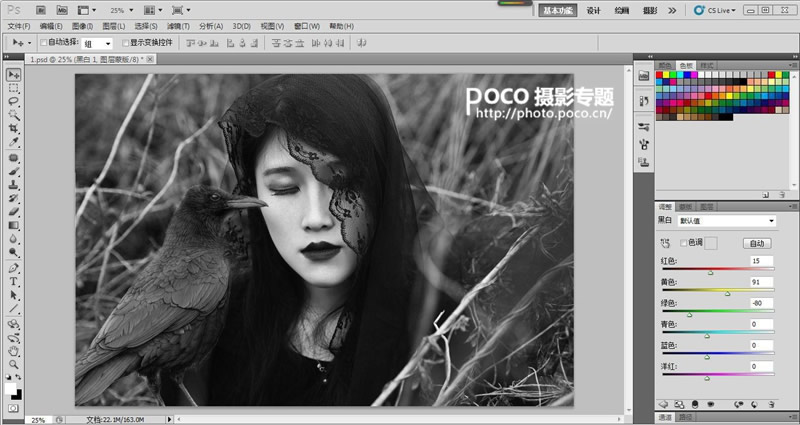Viewport: 800px width, 425px height.
Task: Reset default foreground background colors
Action: (8, 377)
